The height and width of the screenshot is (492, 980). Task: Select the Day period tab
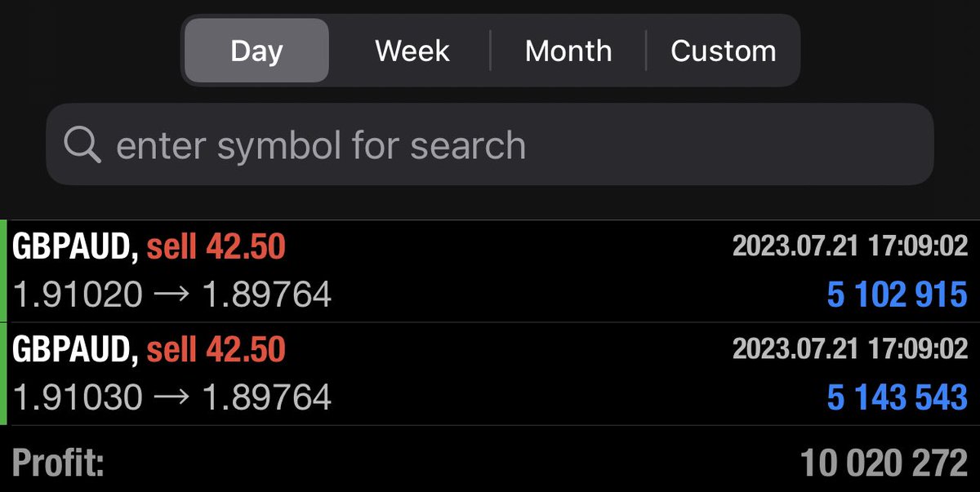tap(256, 51)
